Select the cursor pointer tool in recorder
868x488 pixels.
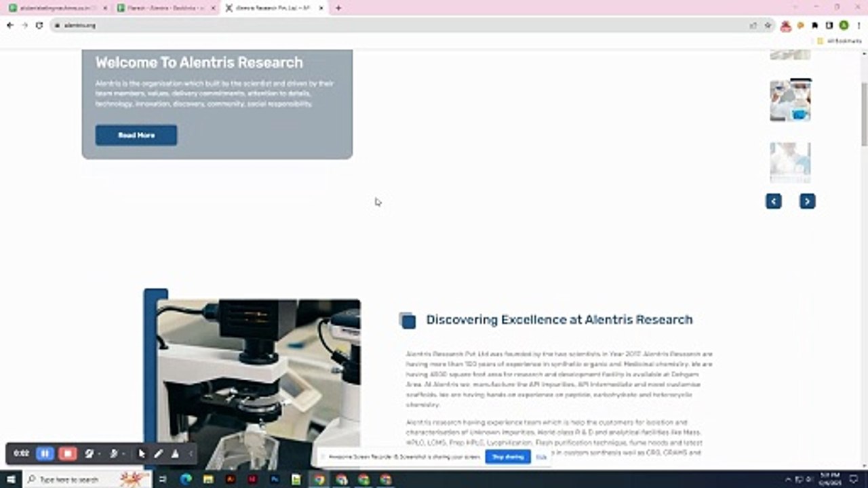142,453
